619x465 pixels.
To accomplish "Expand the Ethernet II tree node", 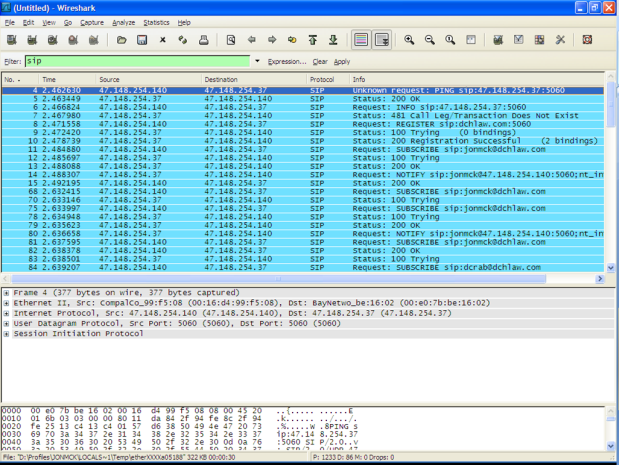I will pos(6,304).
